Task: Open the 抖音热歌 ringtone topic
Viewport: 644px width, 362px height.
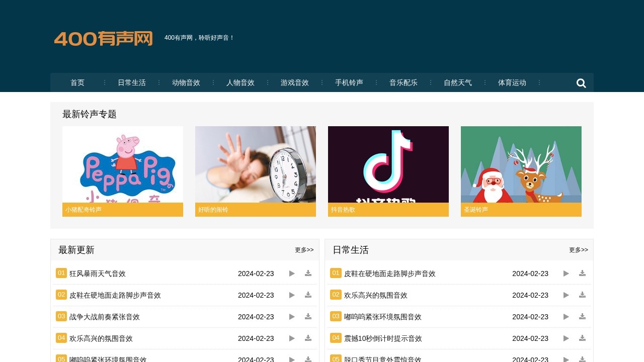Action: (x=388, y=171)
